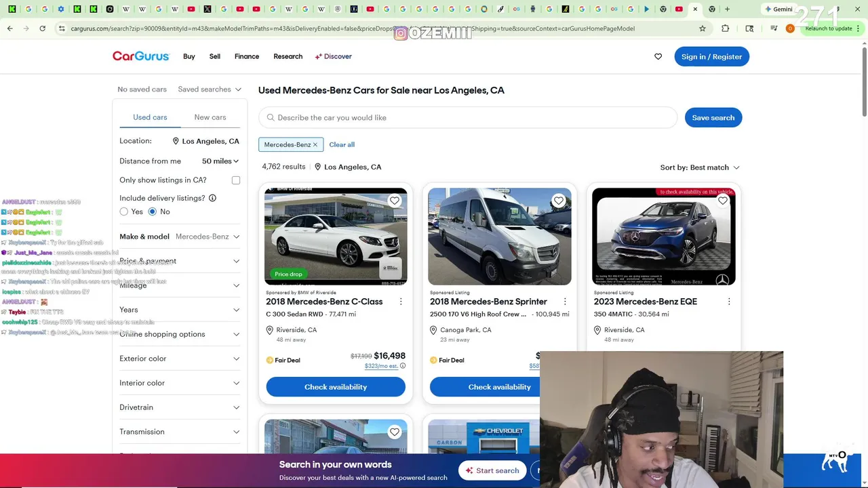Open the Discover menu item
Viewport: 868px width, 488px height.
[334, 56]
